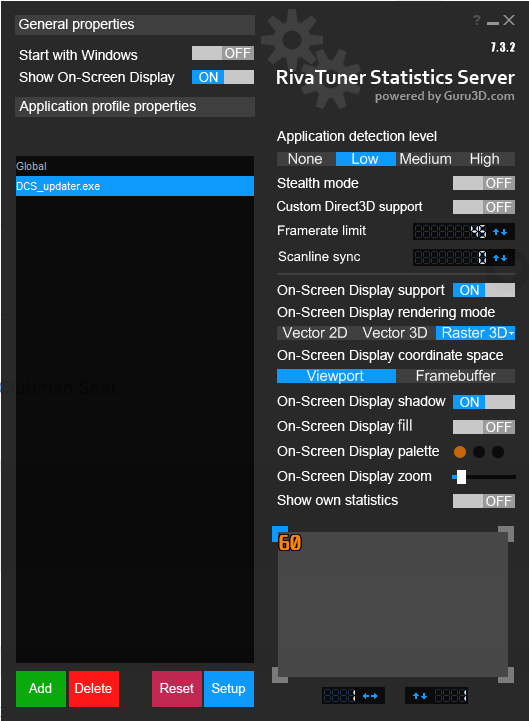Select the top-right preview corner anchor
Screen dimensions: 529x721
[506, 534]
